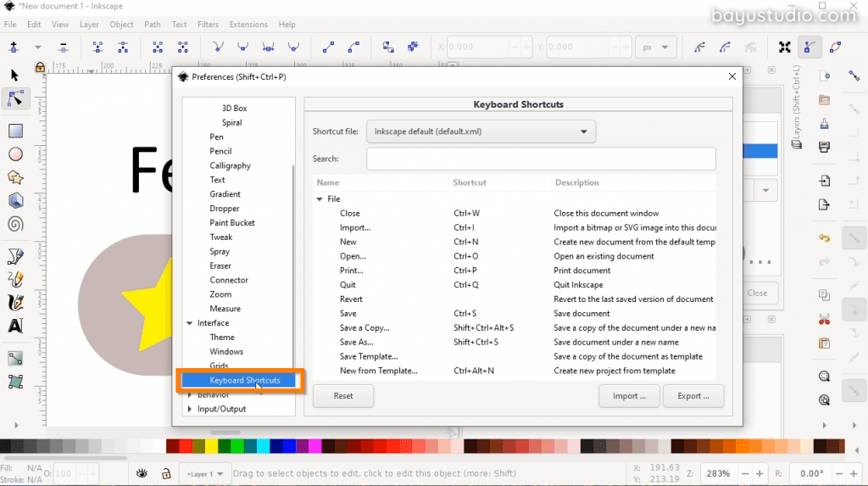Sort by the Shortcut column header

coord(498,182)
